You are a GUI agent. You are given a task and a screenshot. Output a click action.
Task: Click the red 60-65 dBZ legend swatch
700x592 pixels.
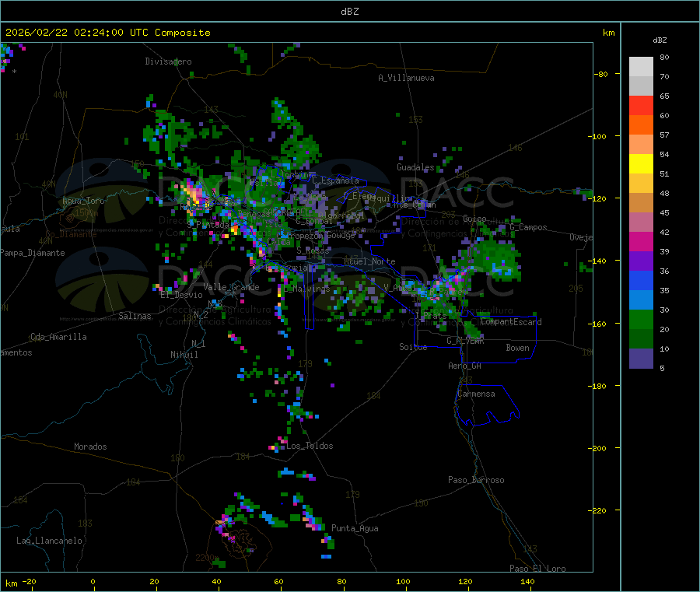pyautogui.click(x=641, y=105)
